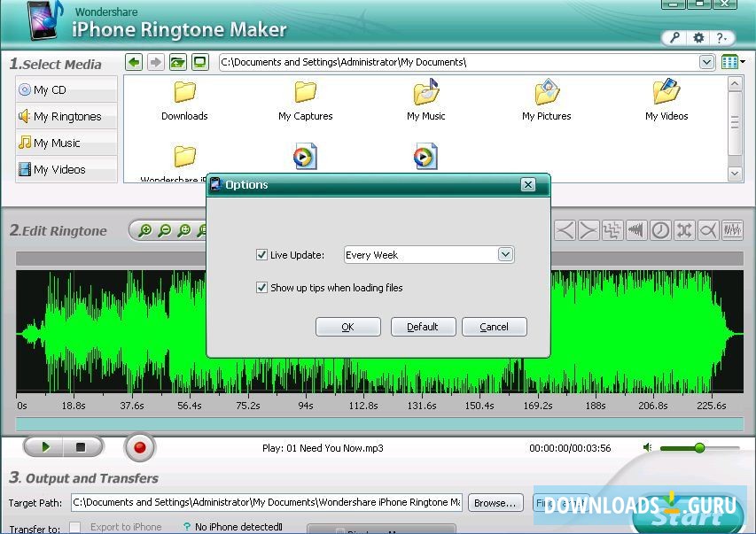The width and height of the screenshot is (756, 534).
Task: Go up one folder level
Action: (x=178, y=62)
